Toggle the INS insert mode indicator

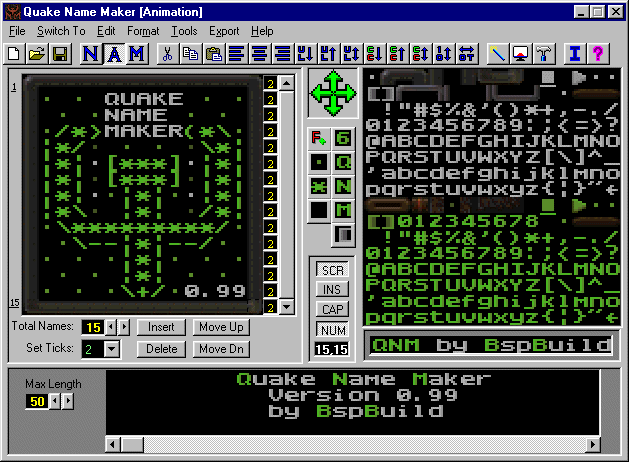pyautogui.click(x=330, y=290)
